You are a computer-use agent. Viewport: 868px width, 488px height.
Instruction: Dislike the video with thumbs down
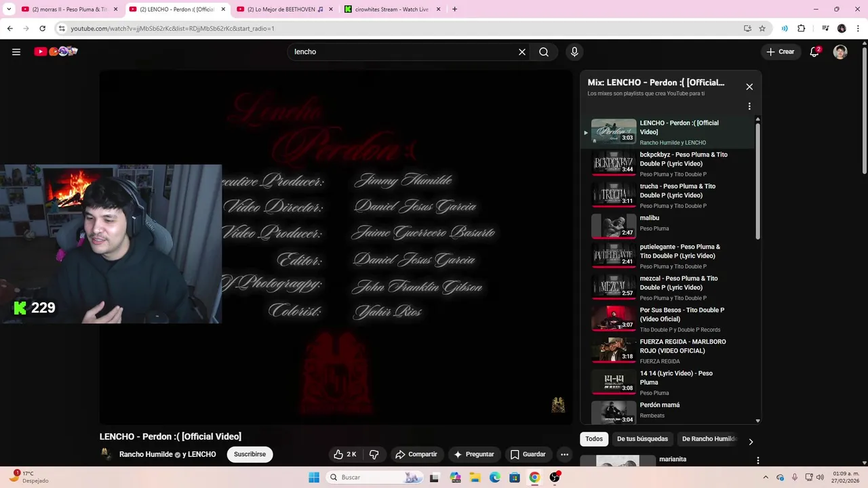pos(374,454)
